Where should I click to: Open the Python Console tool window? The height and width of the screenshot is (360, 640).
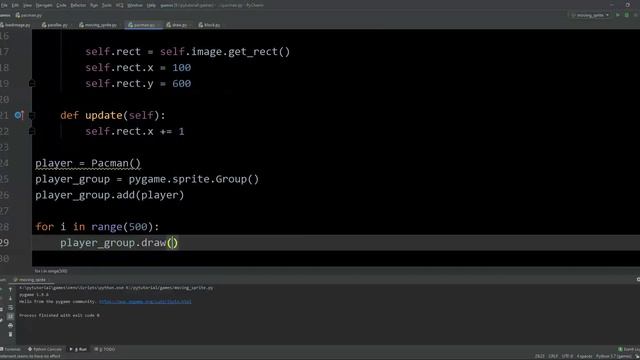pos(45,349)
